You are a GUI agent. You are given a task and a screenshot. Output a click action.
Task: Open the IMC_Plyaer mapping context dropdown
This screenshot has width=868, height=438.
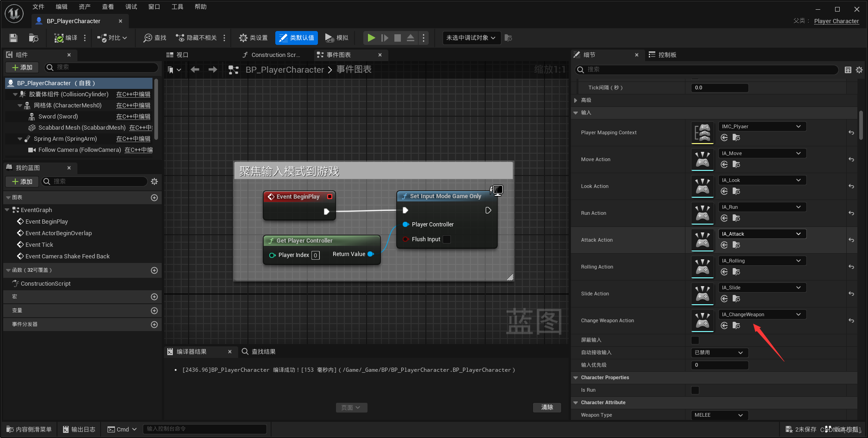point(762,126)
